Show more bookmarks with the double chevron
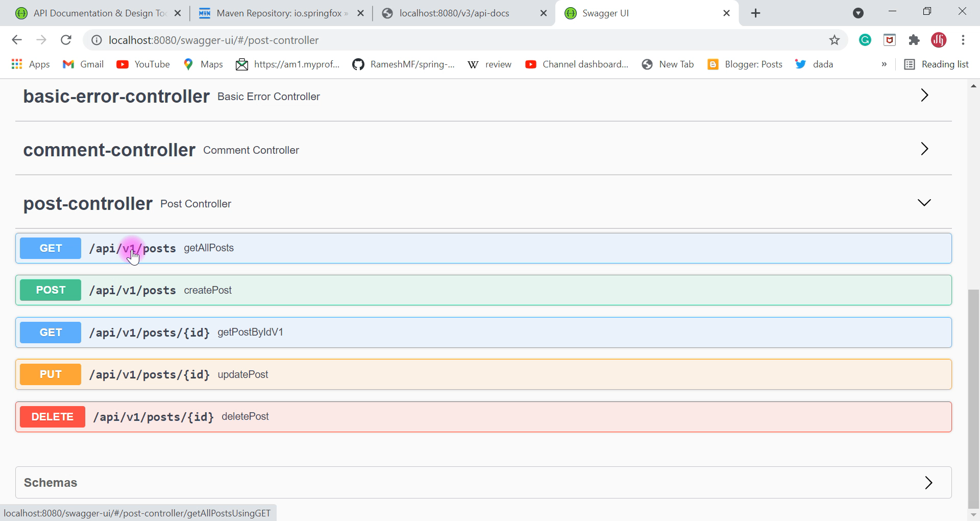The width and height of the screenshot is (980, 521). click(884, 64)
